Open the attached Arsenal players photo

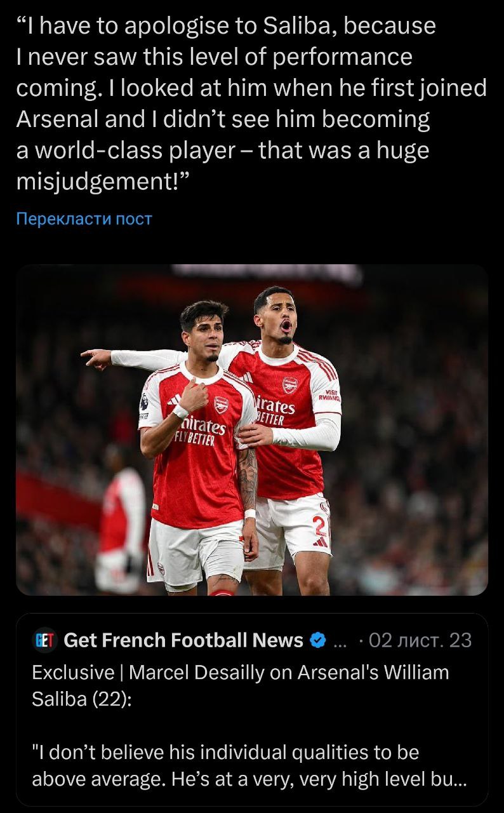click(x=252, y=429)
